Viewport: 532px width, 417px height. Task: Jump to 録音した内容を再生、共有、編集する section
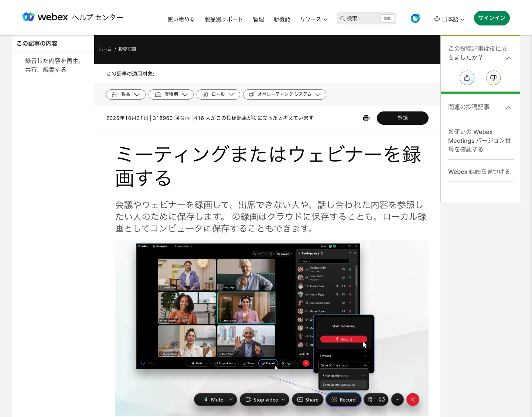pyautogui.click(x=53, y=65)
